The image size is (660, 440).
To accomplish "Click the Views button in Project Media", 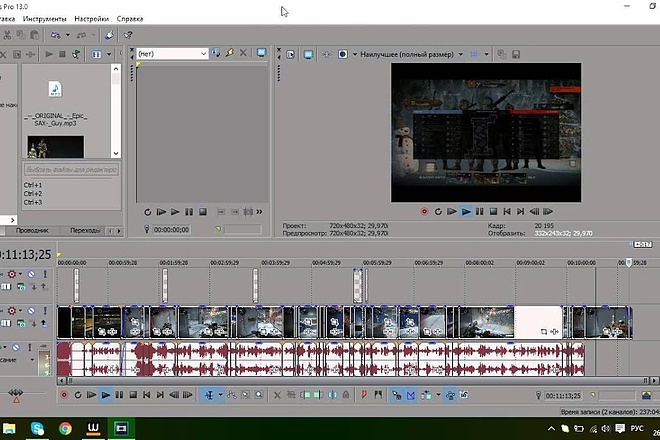I will [x=96, y=54].
